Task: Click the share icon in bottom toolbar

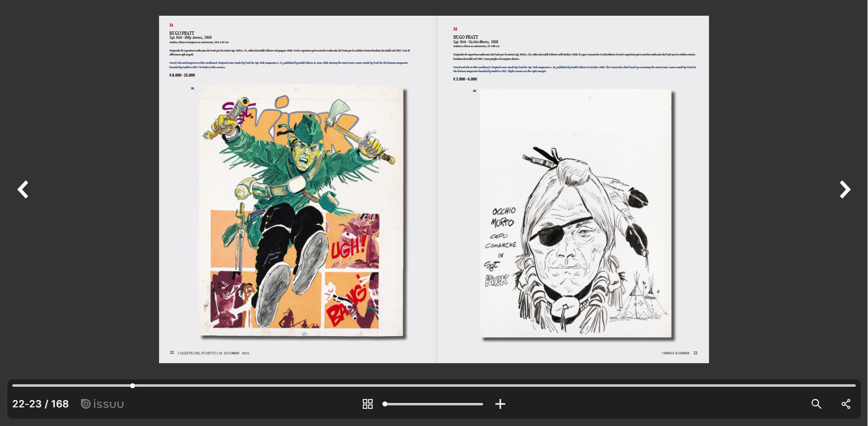Action: pyautogui.click(x=846, y=404)
